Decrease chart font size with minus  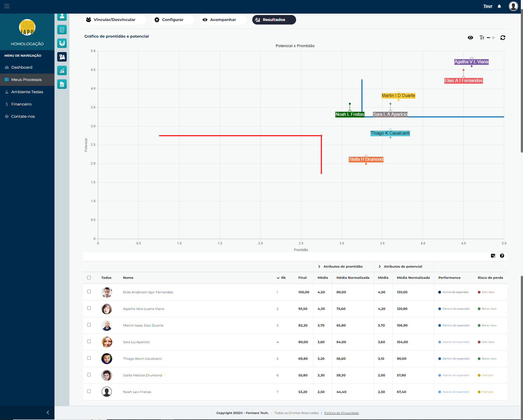click(488, 38)
